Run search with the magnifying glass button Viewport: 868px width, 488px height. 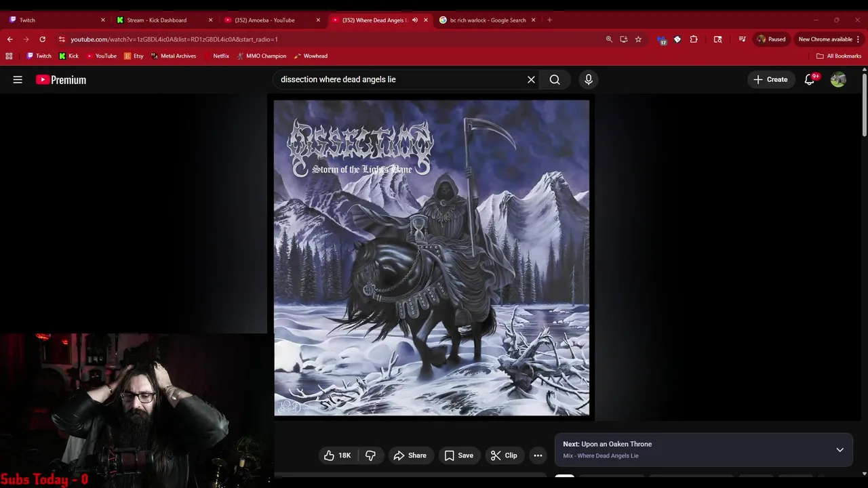click(555, 79)
